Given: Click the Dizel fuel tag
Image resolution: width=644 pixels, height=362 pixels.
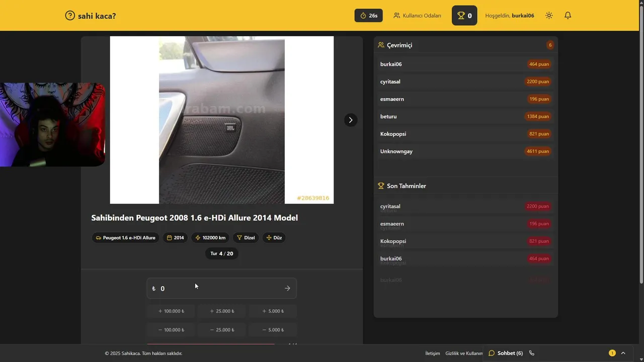Looking at the screenshot, I should (x=246, y=238).
